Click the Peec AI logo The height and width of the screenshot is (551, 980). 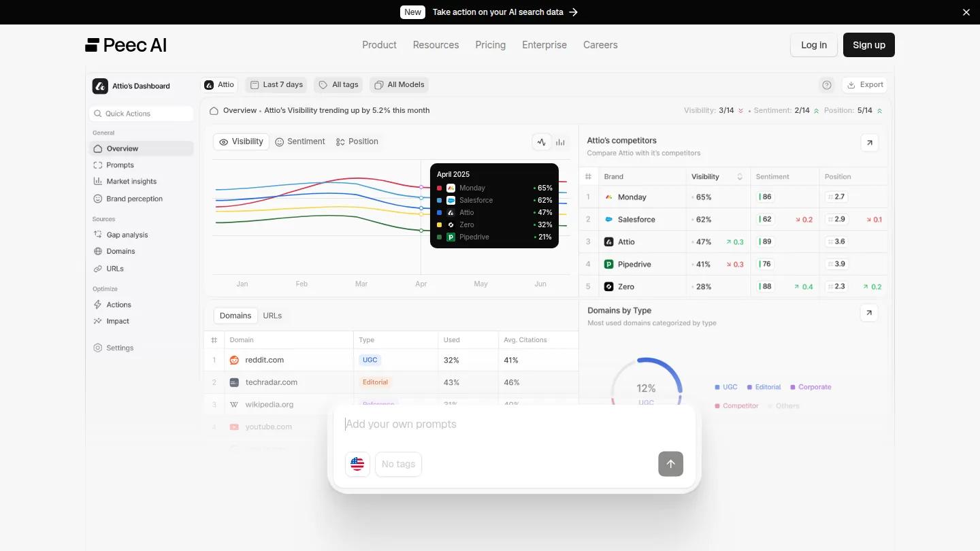(126, 45)
